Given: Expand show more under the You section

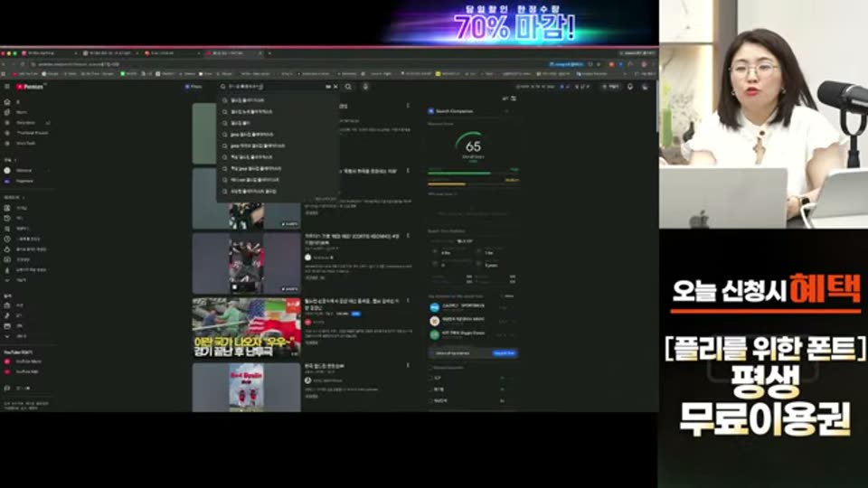Looking at the screenshot, I should [16, 280].
